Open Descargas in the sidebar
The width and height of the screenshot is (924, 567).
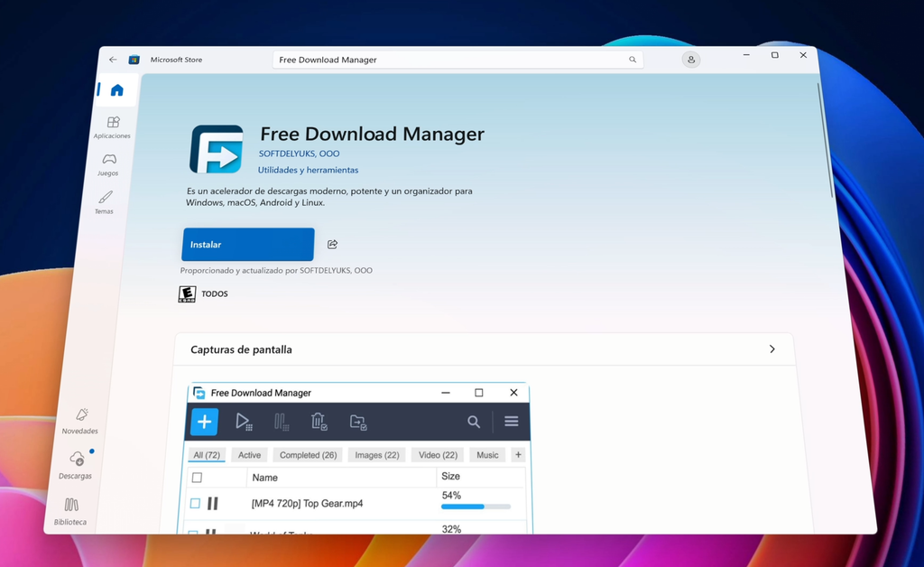tap(76, 464)
